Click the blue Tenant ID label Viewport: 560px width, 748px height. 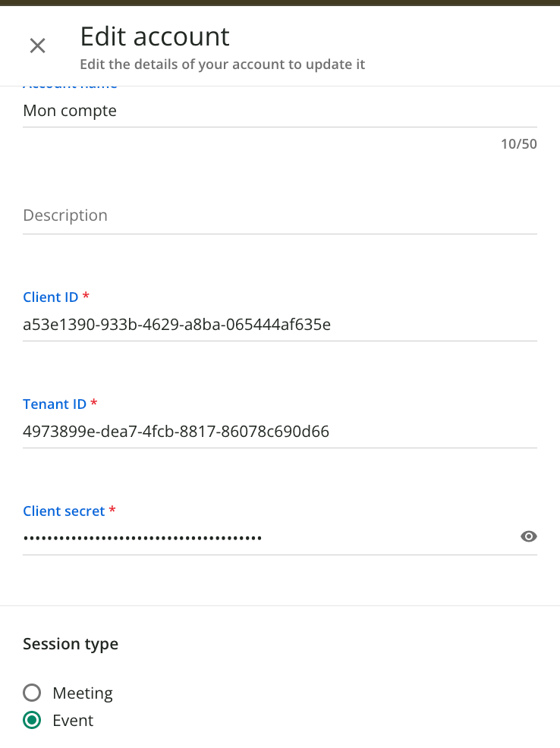point(55,404)
